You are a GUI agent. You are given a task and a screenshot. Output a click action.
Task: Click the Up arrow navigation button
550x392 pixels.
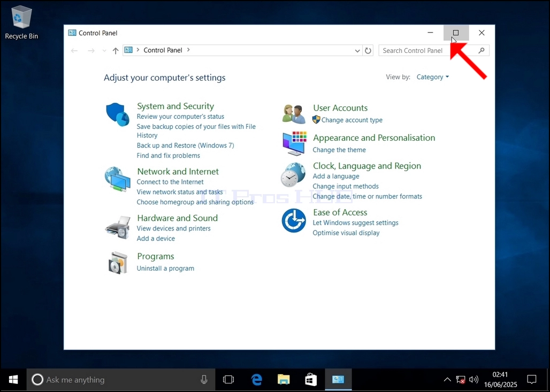pyautogui.click(x=116, y=50)
